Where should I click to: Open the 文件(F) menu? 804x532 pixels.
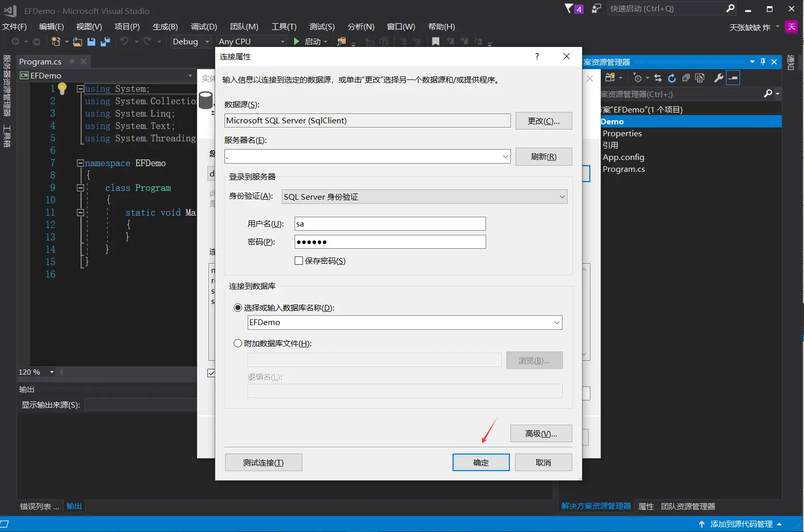[14, 27]
